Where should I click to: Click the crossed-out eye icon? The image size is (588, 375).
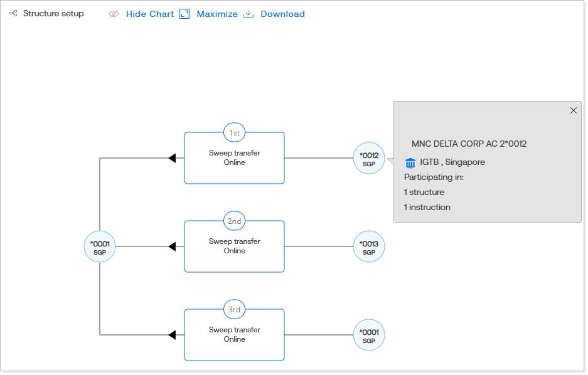tap(114, 14)
